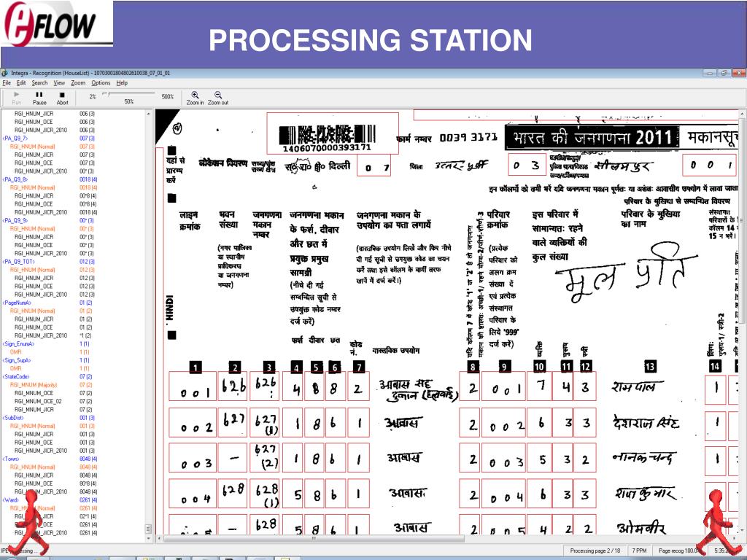Image resolution: width=747 pixels, height=560 pixels.
Task: Click household number cell 0 0 4
Action: (504, 494)
